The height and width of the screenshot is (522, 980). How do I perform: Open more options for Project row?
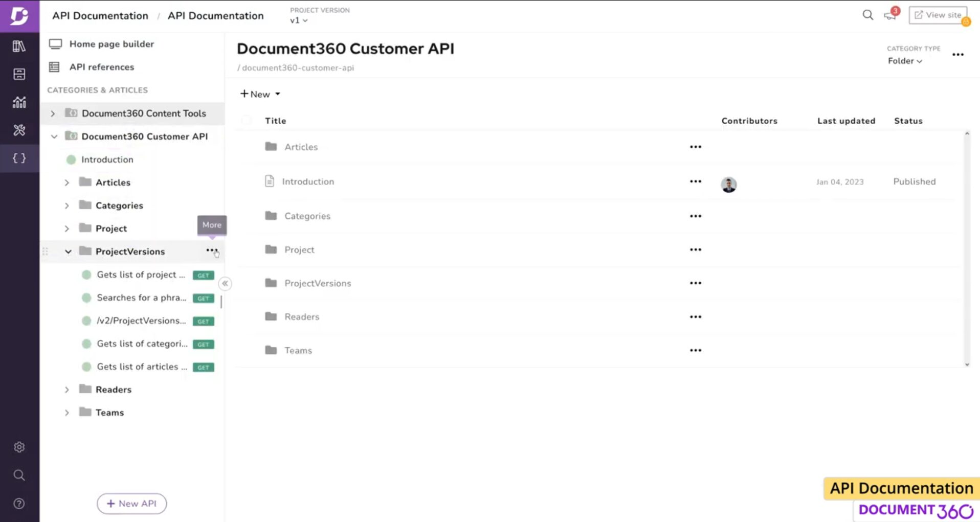[x=696, y=249]
